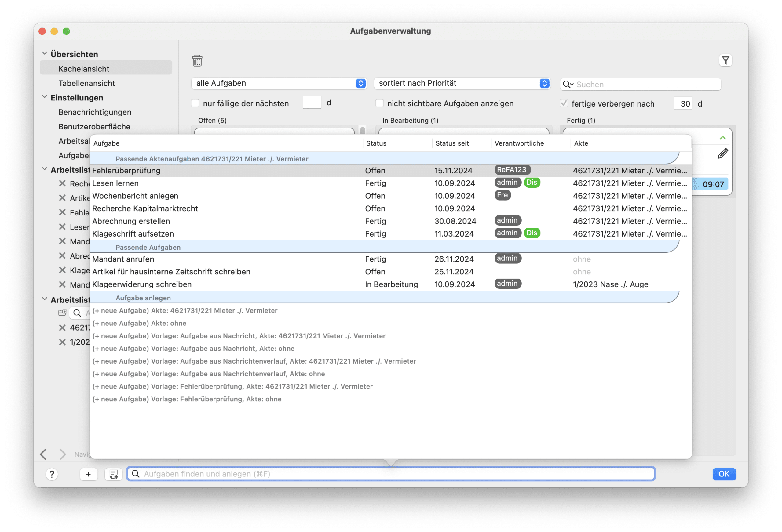The image size is (782, 532).
Task: Select the Fehlerüberprüfung task row
Action: 391,171
